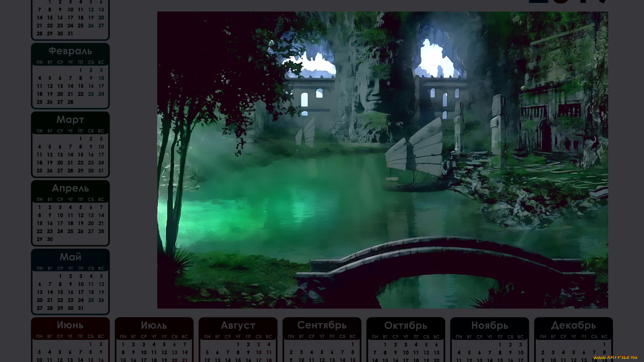Open the www.artfile.ru watermark link

(615, 357)
